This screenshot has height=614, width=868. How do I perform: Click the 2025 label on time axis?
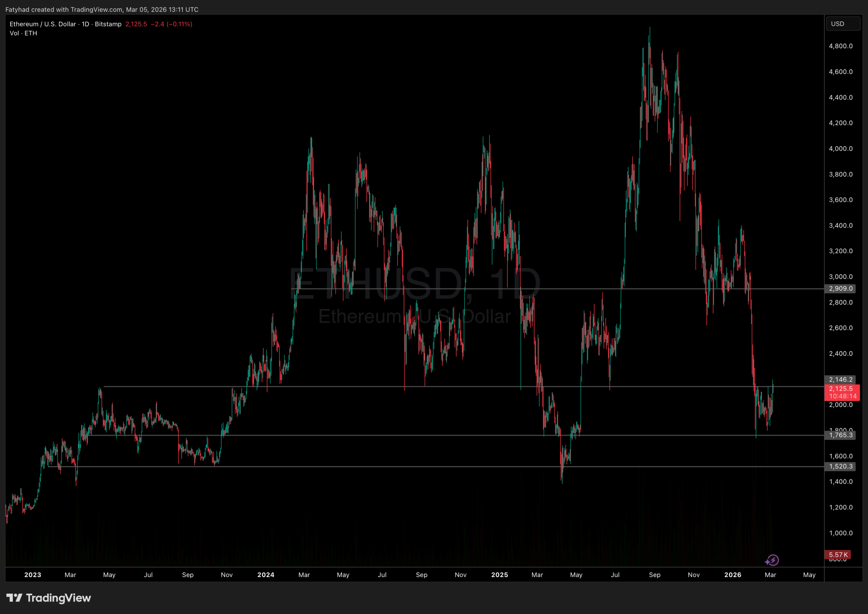pyautogui.click(x=499, y=575)
